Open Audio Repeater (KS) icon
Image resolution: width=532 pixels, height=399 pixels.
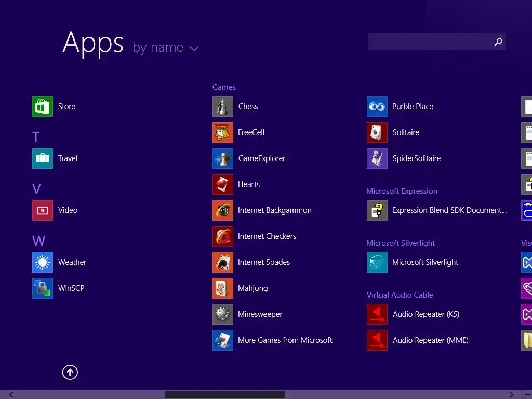pos(377,314)
